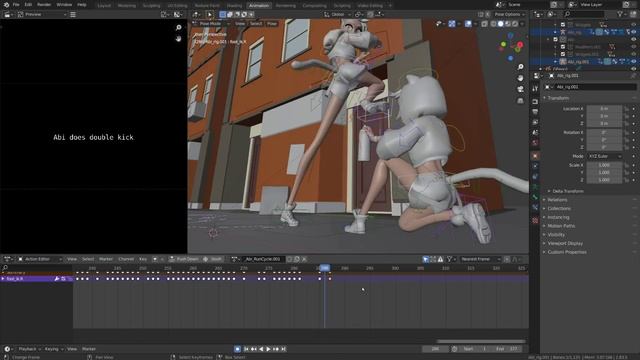Screen dimensions: 640x360
Task: Click the zoom magnifier icon in Preview panel
Action: pos(178,27)
